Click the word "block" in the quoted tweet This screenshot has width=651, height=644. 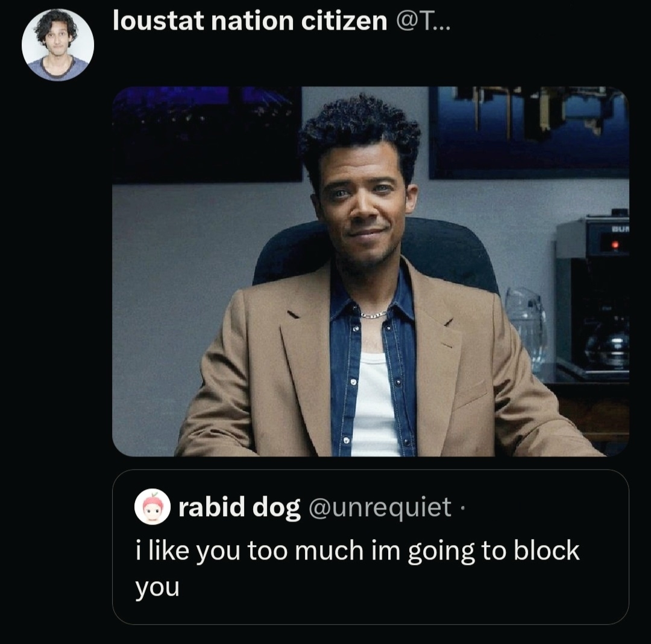546,551
